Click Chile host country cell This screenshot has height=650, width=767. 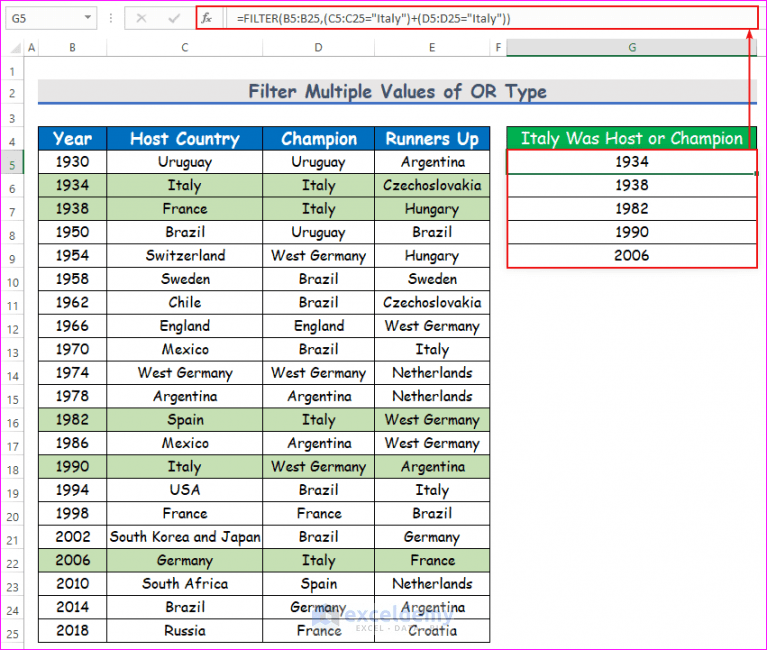[x=184, y=302]
